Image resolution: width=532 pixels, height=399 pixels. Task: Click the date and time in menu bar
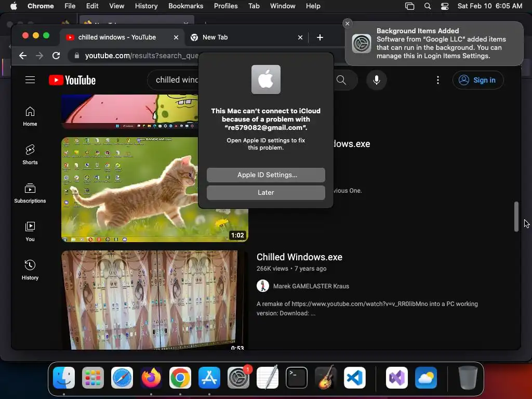pos(489,6)
